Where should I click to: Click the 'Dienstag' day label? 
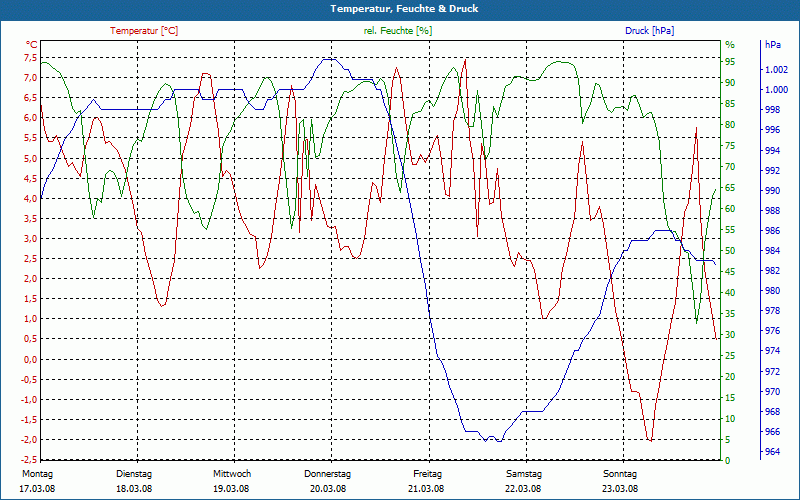[134, 474]
